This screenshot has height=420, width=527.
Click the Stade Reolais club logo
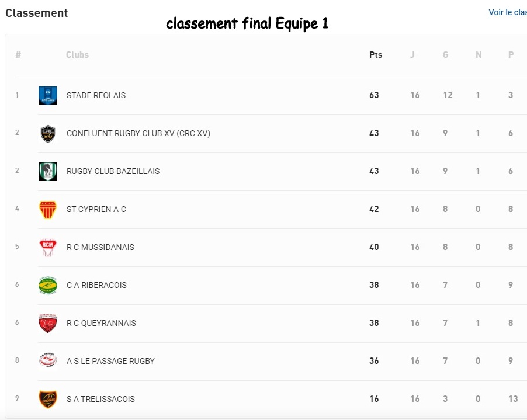(48, 96)
